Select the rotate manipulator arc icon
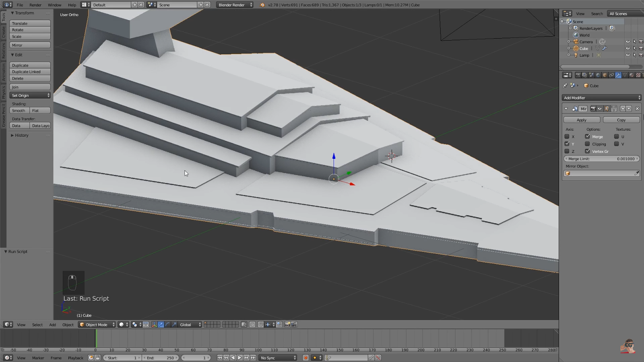 tap(167, 325)
